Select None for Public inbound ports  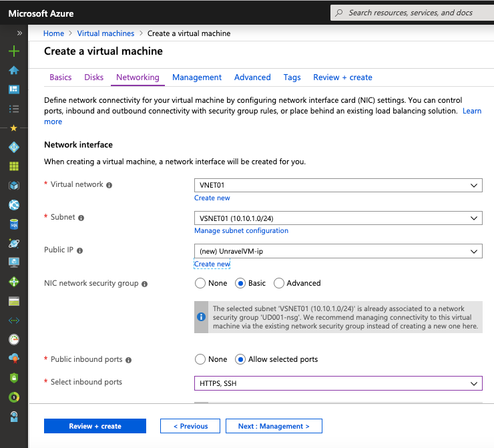tap(200, 359)
